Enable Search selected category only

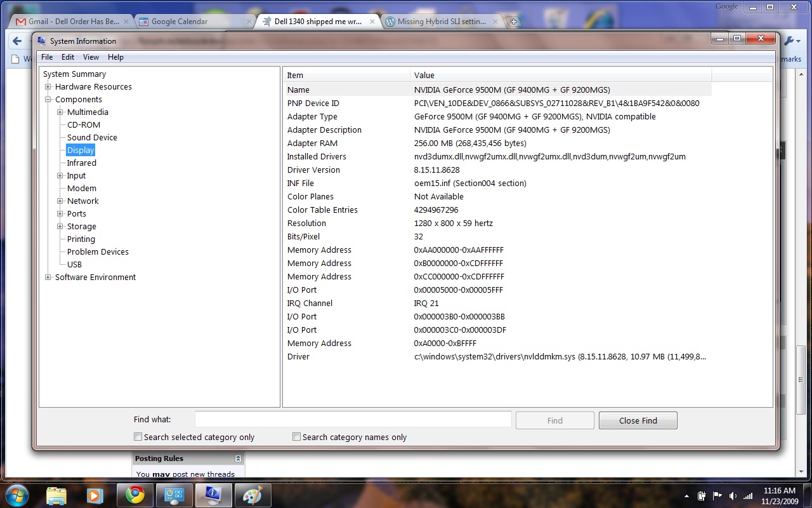pos(138,437)
